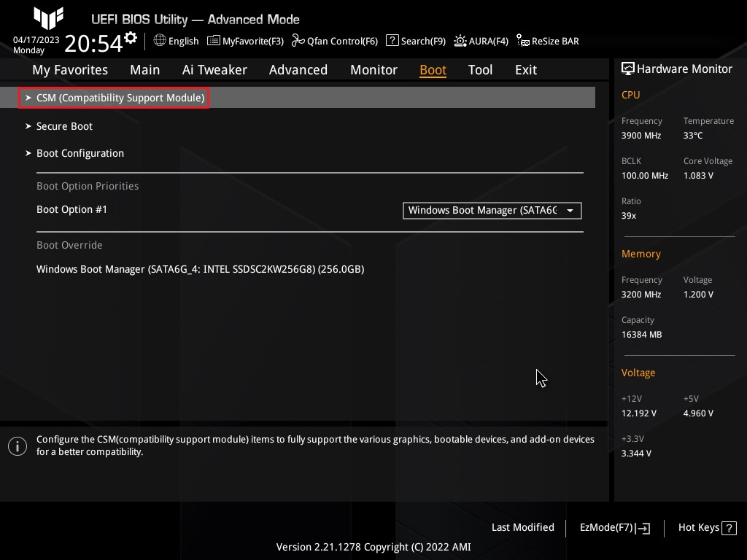This screenshot has width=747, height=560.
Task: Click the +5V value 4.960 V
Action: pos(698,413)
